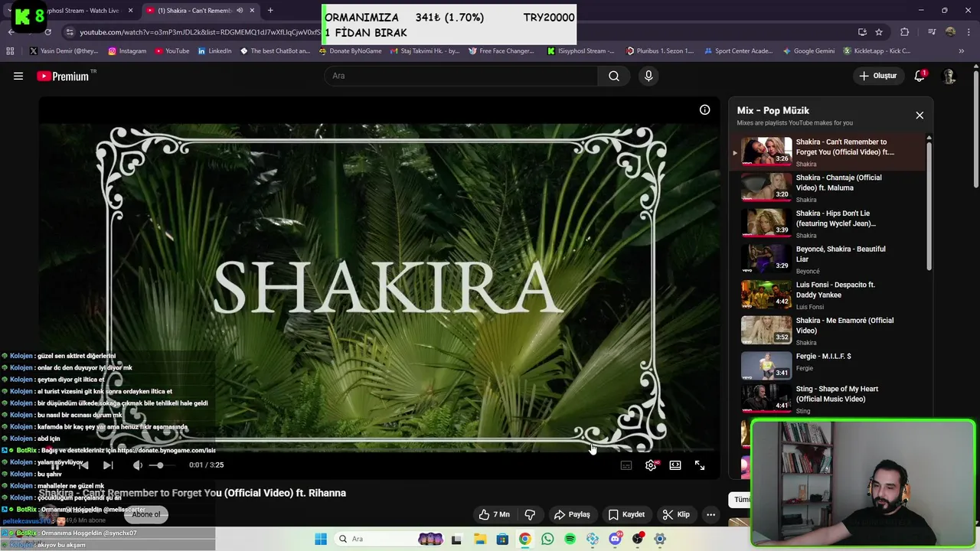Screen dimensions: 980x551
Task: Seek on the video progress bar
Action: (x=379, y=450)
